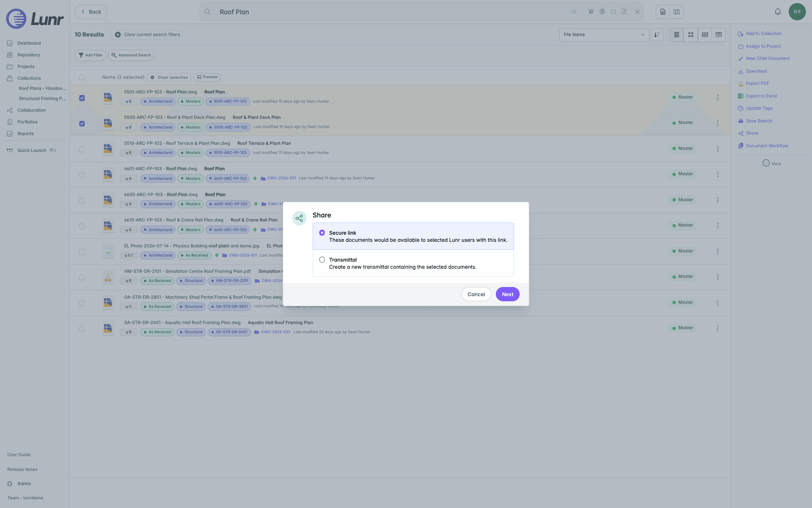Open Quick Launch in the sidebar
812x508 pixels.
pyautogui.click(x=31, y=150)
